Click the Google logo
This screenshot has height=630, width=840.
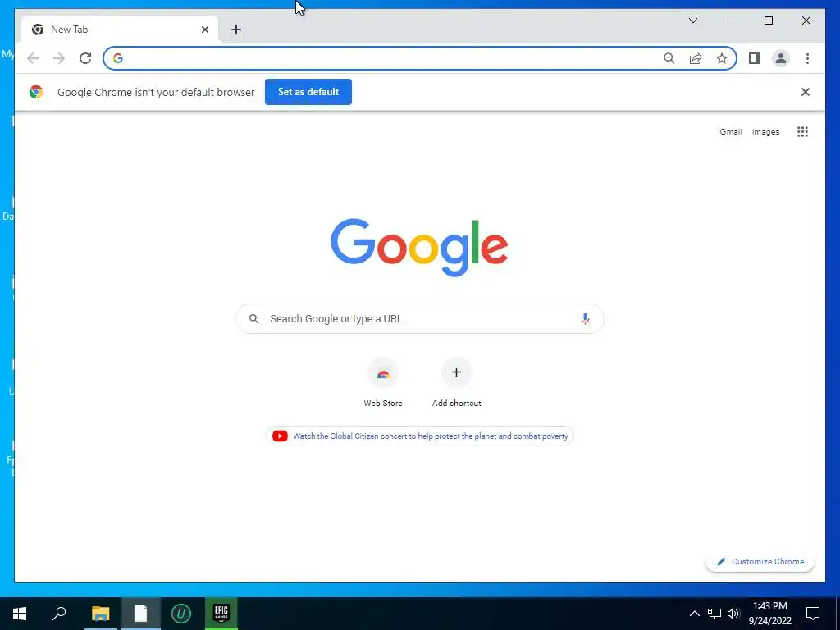[x=419, y=248]
